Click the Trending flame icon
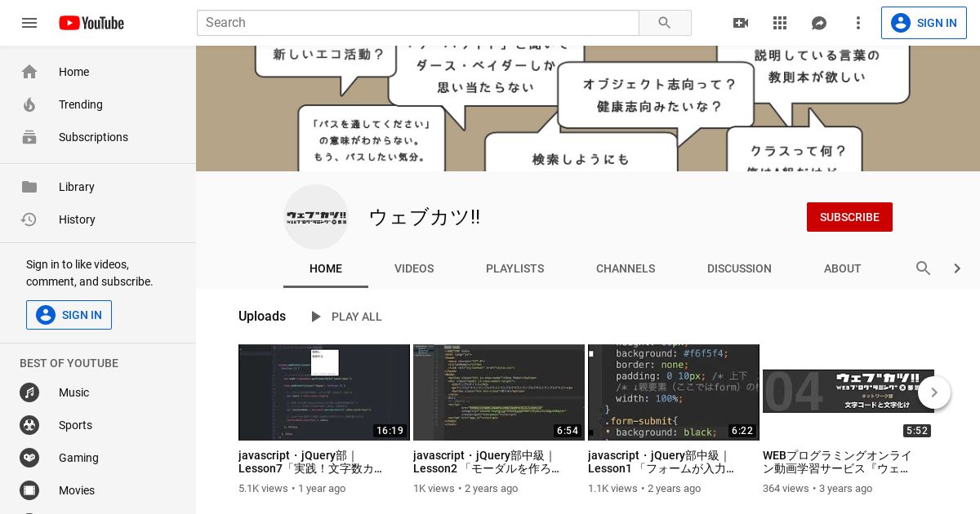 29,104
